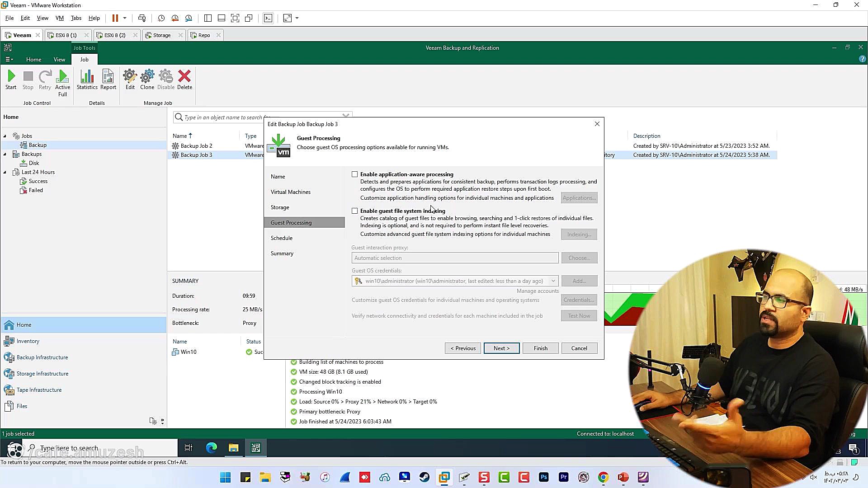Image resolution: width=868 pixels, height=488 pixels.
Task: Select Success under Last 24 Hours
Action: click(x=38, y=181)
